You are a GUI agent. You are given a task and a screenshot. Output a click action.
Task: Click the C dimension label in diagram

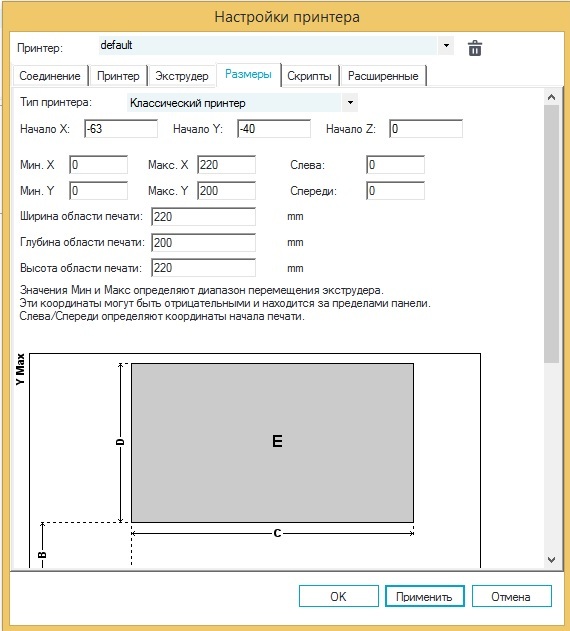(277, 533)
